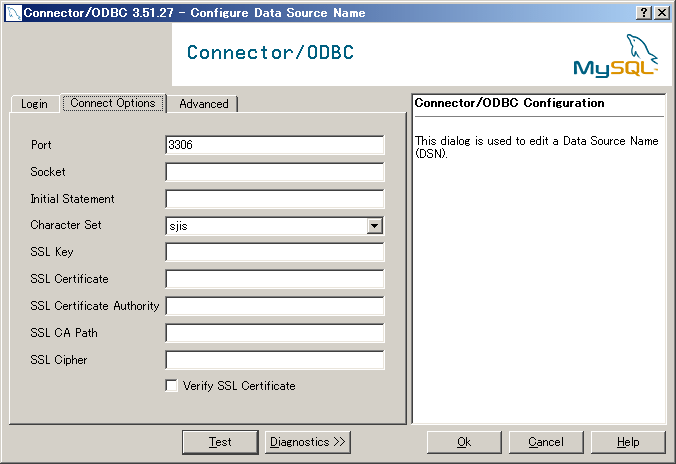Focus the Socket input field
676x464 pixels.
275,172
